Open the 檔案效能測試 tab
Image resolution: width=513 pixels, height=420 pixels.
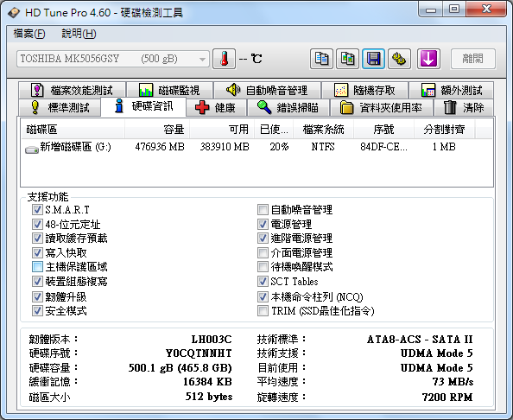point(73,90)
